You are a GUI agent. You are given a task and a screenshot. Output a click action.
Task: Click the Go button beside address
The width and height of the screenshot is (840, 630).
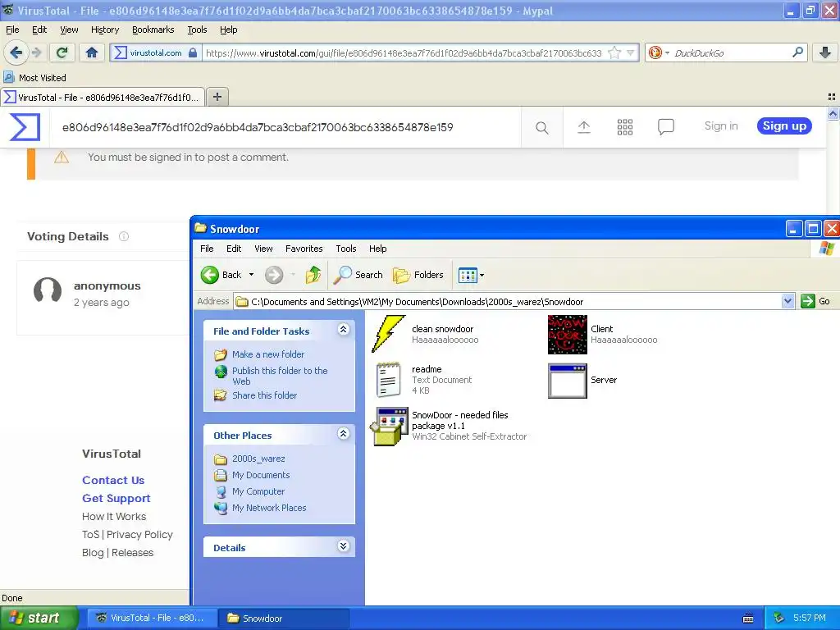click(x=816, y=301)
